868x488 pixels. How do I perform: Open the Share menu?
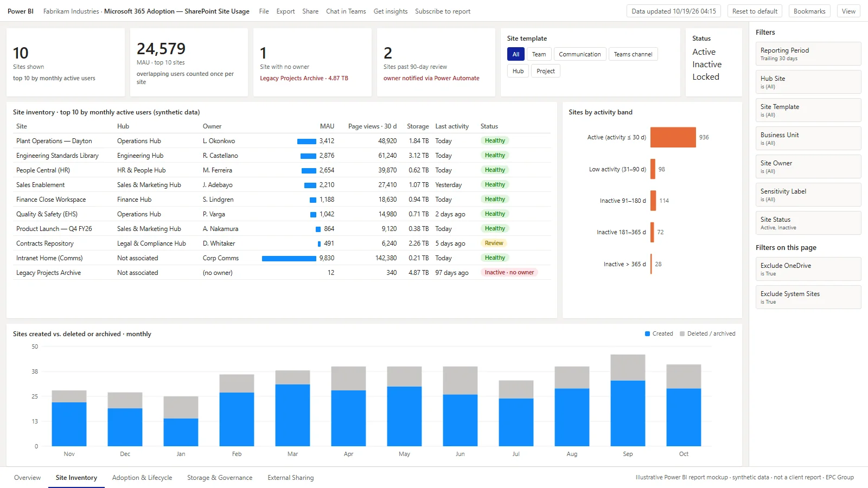click(x=310, y=11)
